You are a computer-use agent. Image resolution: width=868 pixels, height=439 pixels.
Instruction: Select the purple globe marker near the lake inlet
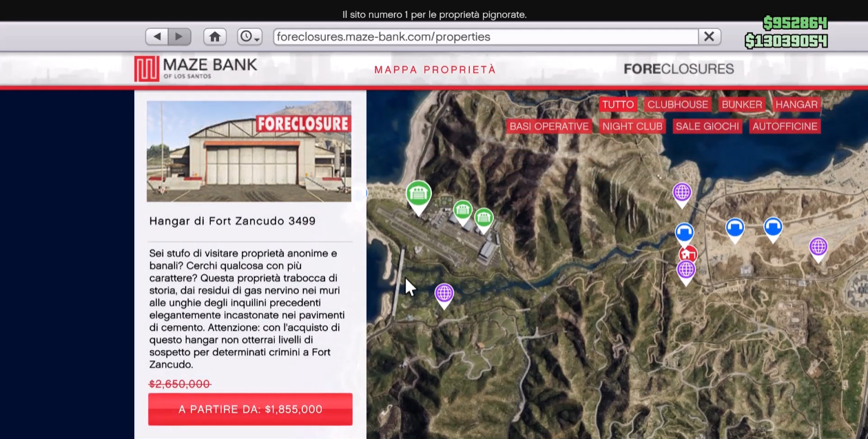(x=682, y=193)
